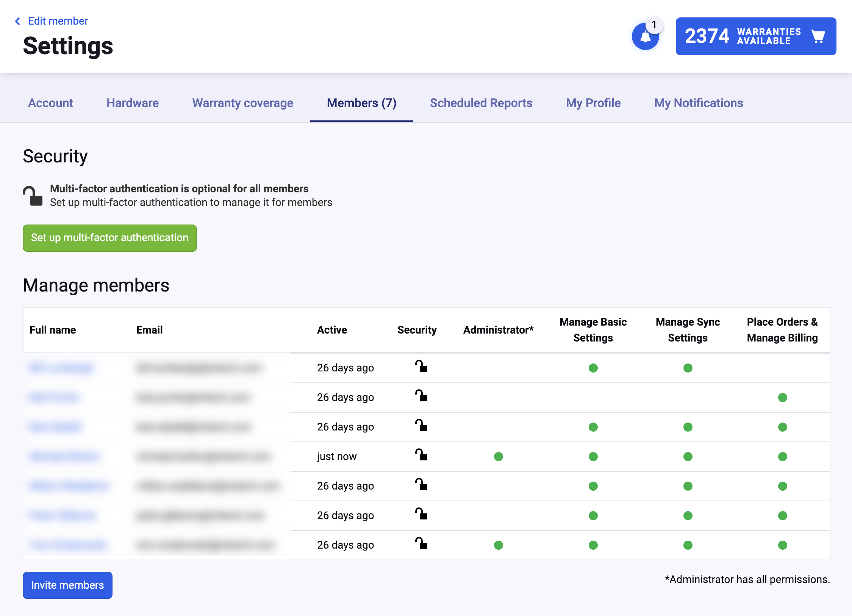Screen dimensions: 852x616
Task: Toggle Administrator dot in the last row
Action: coord(499,545)
